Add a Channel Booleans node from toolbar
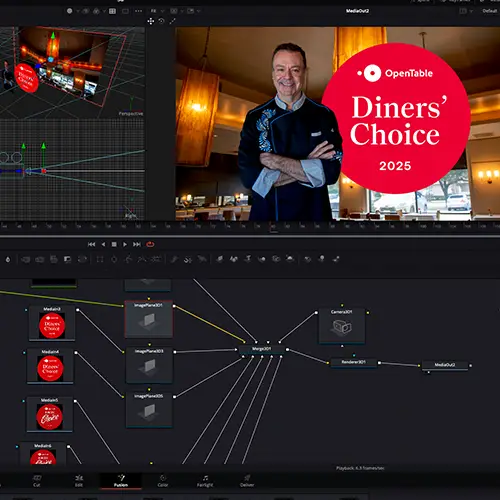This screenshot has height=500, width=500. pyautogui.click(x=40, y=259)
